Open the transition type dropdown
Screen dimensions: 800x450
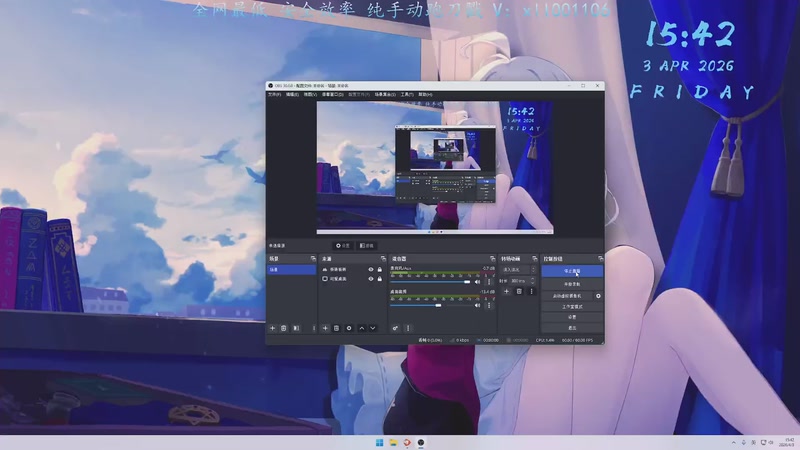(518, 269)
